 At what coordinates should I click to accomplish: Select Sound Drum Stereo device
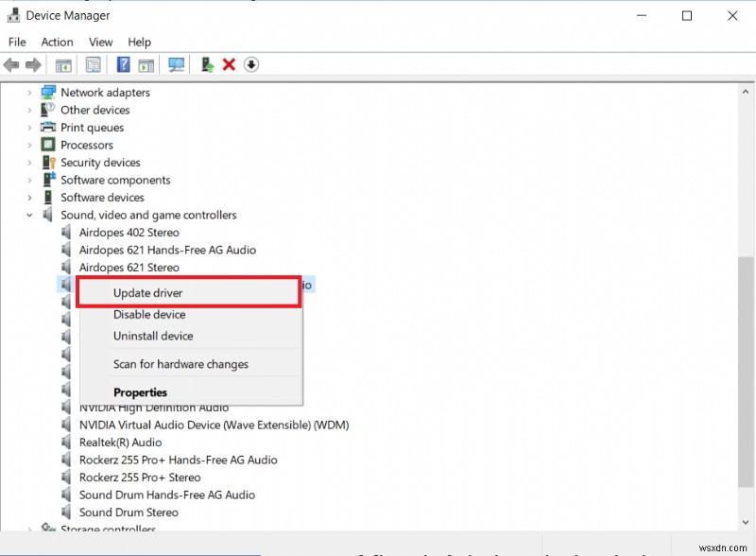coord(129,513)
